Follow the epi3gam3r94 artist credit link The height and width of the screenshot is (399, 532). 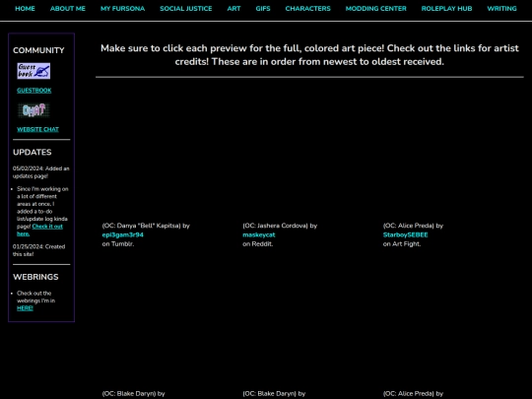[x=123, y=234]
